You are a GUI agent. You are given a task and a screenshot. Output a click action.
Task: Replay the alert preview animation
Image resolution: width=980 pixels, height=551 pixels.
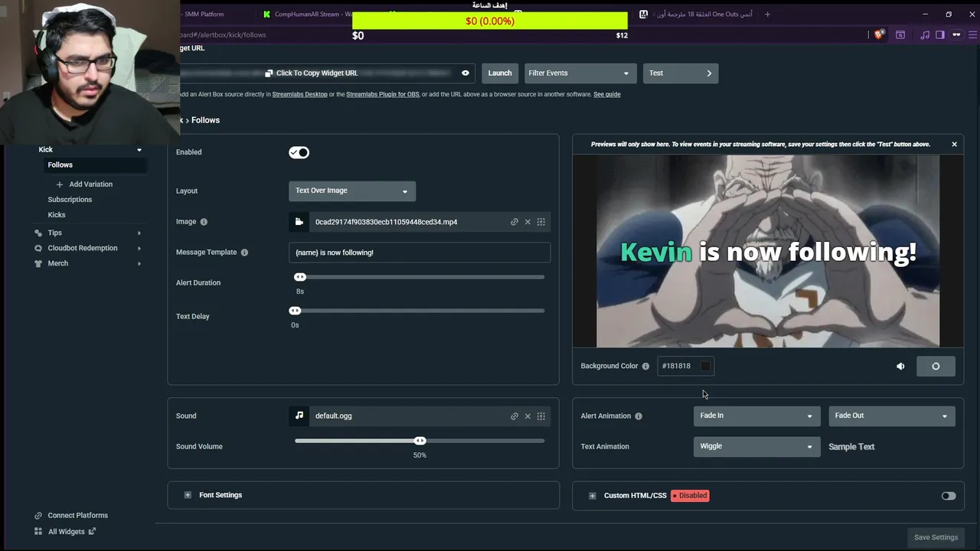(x=936, y=367)
